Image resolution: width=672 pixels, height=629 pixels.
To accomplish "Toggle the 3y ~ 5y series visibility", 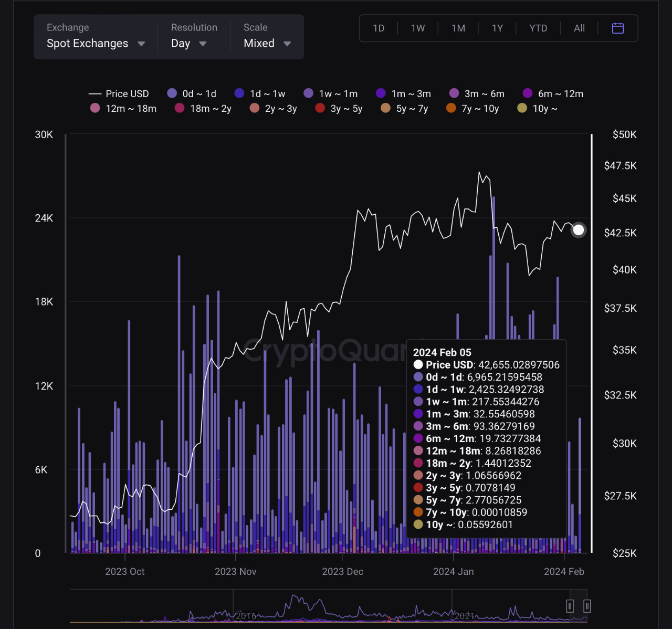I will coord(320,108).
